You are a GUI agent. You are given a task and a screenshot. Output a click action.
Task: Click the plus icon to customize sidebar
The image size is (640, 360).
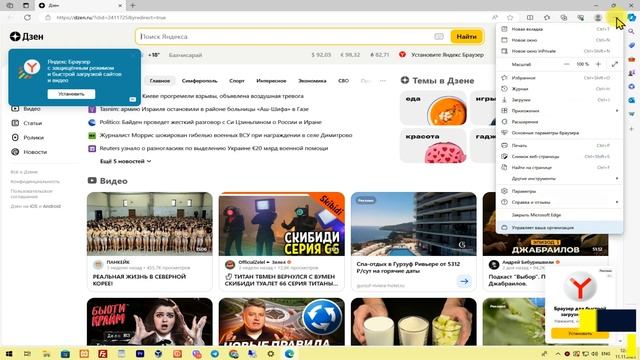(x=631, y=129)
